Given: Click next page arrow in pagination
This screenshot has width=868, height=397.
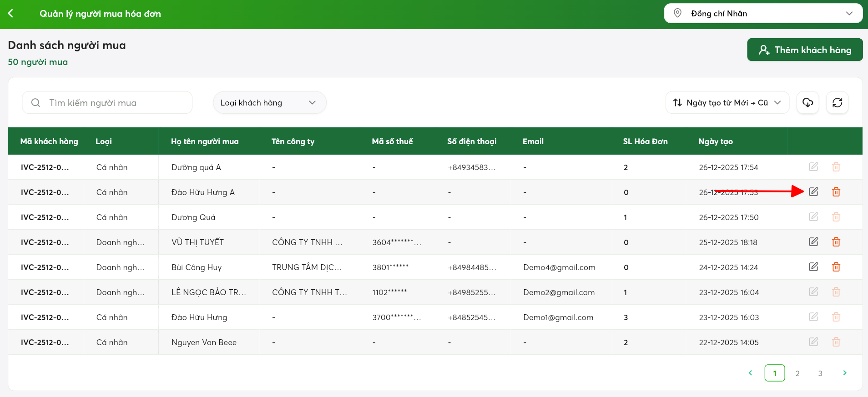Looking at the screenshot, I should (844, 373).
